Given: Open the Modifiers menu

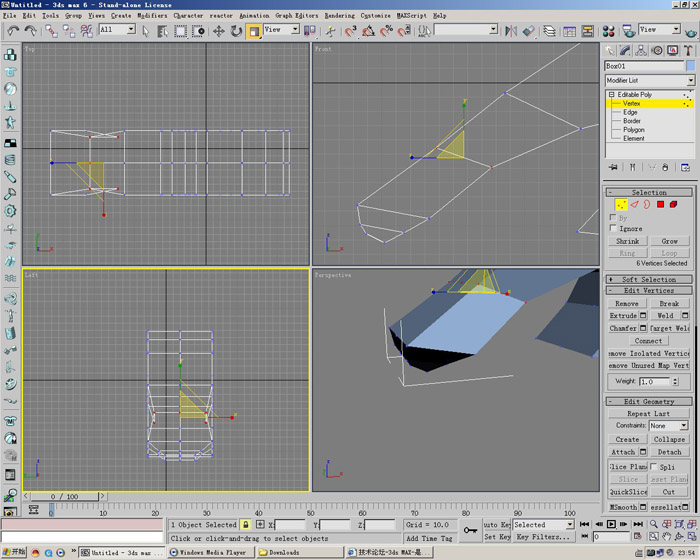Looking at the screenshot, I should [152, 16].
